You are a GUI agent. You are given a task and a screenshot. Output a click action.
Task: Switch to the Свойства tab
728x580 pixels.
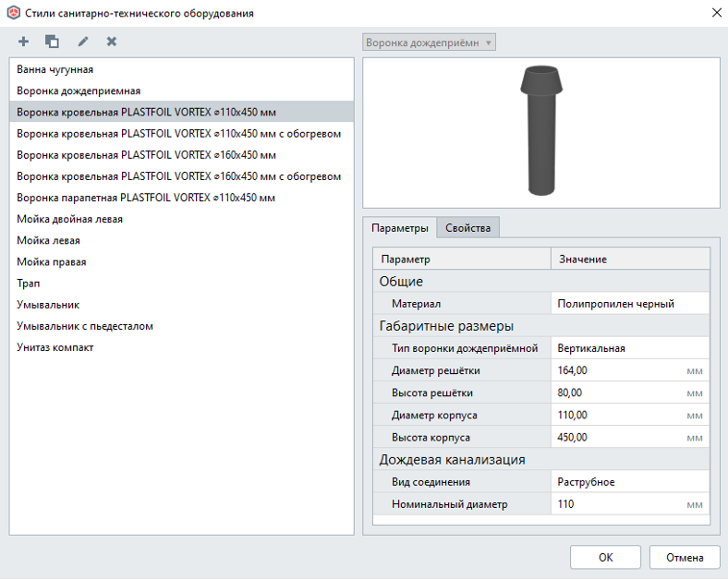[x=468, y=228]
